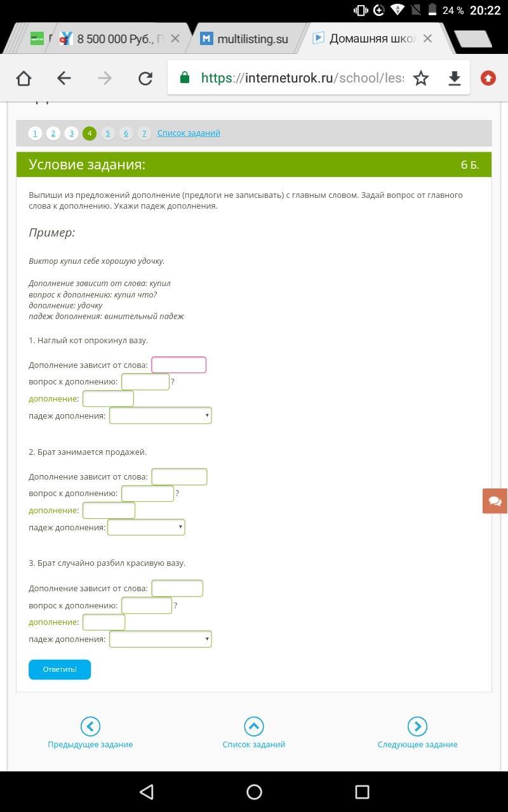
Task: Go back using the browser back arrow
Action: [x=63, y=78]
